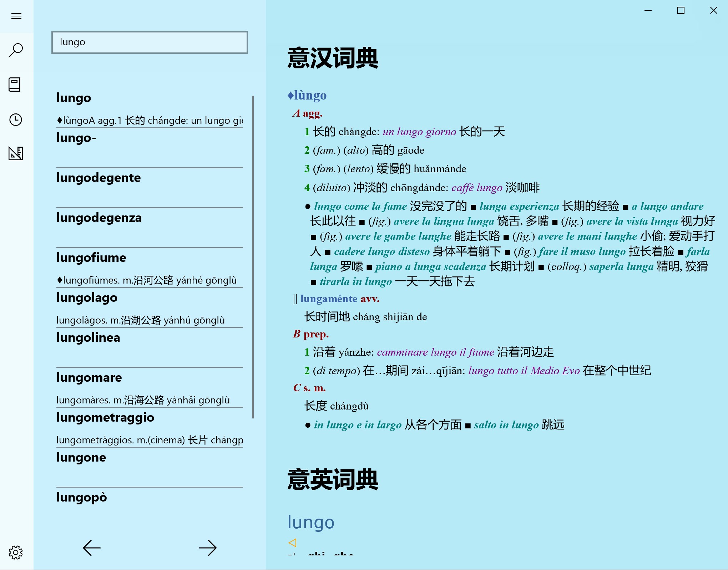Select the lungo entry in results

74,98
